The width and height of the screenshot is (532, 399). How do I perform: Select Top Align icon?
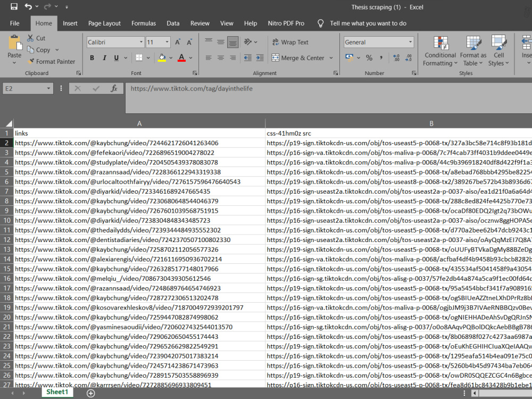coord(209,42)
